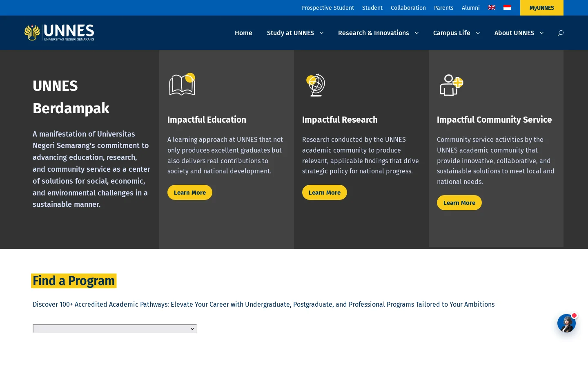Click the Impactful Research heading

pos(340,120)
